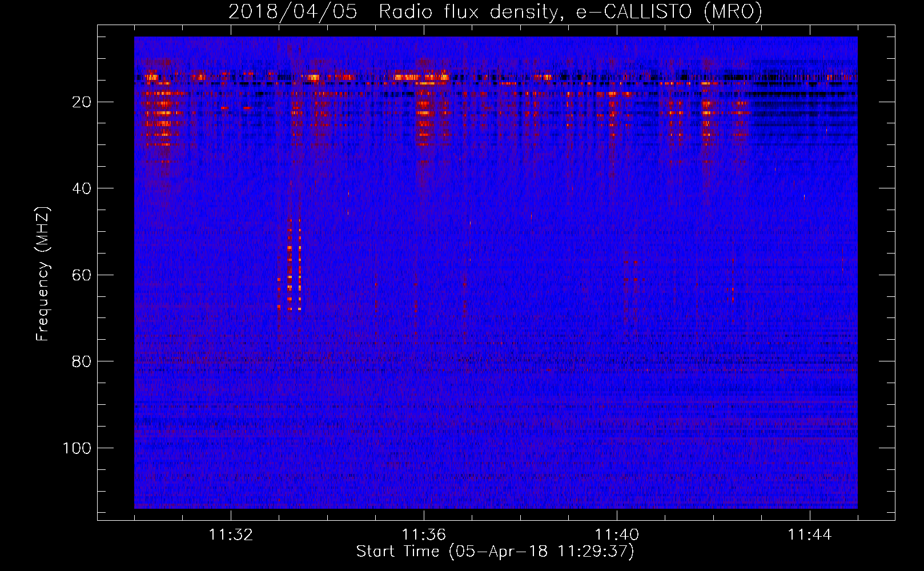Click the y-axis tick label '100'

[x=77, y=448]
